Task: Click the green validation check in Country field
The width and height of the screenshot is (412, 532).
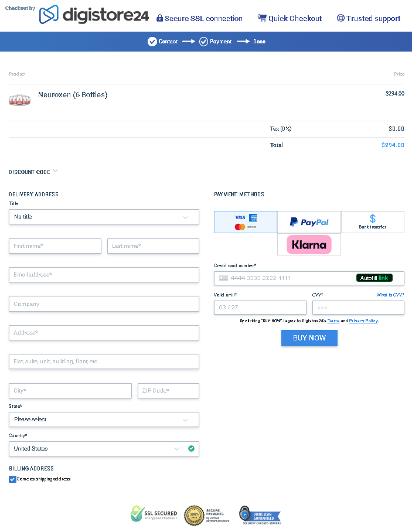Action: [x=192, y=449]
